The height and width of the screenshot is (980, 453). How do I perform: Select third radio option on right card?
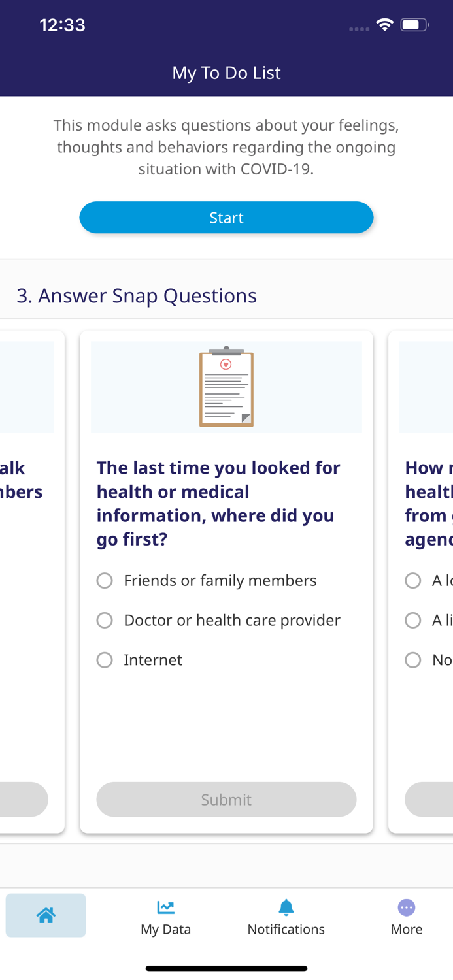pos(413,660)
